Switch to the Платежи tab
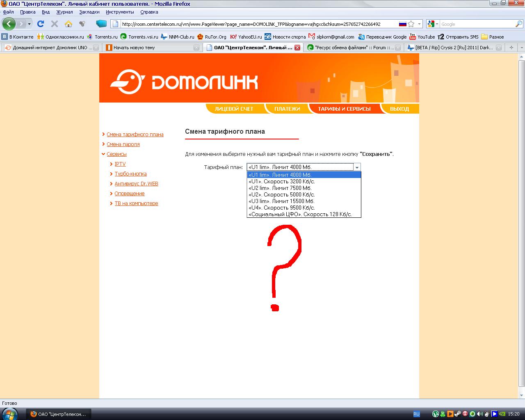 pos(287,109)
